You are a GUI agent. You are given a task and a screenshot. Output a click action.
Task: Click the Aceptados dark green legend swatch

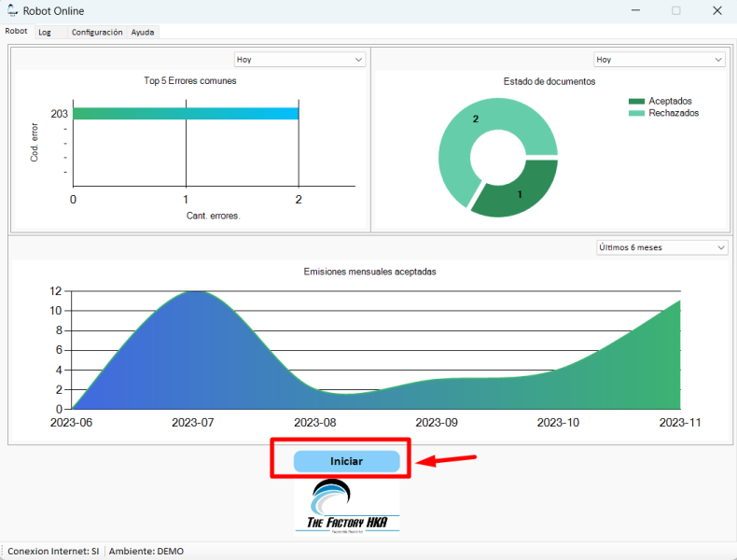(x=636, y=101)
